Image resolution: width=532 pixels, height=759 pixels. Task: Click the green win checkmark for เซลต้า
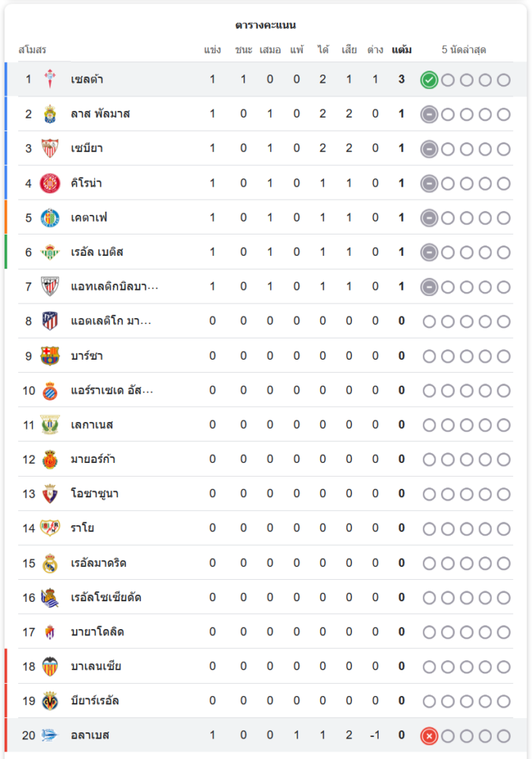coord(429,80)
